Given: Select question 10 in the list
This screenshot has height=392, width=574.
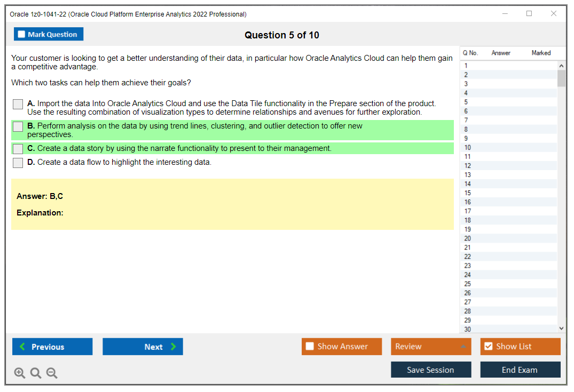Looking at the screenshot, I should tap(468, 148).
